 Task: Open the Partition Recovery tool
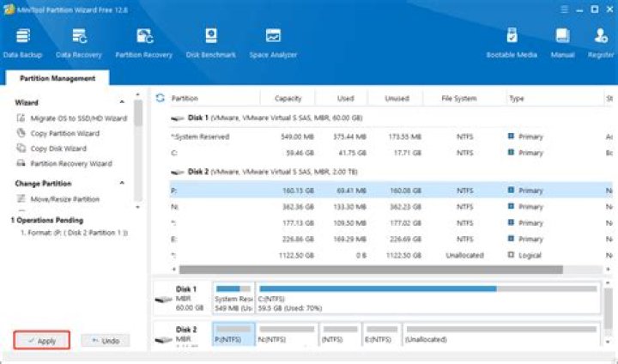click(144, 44)
